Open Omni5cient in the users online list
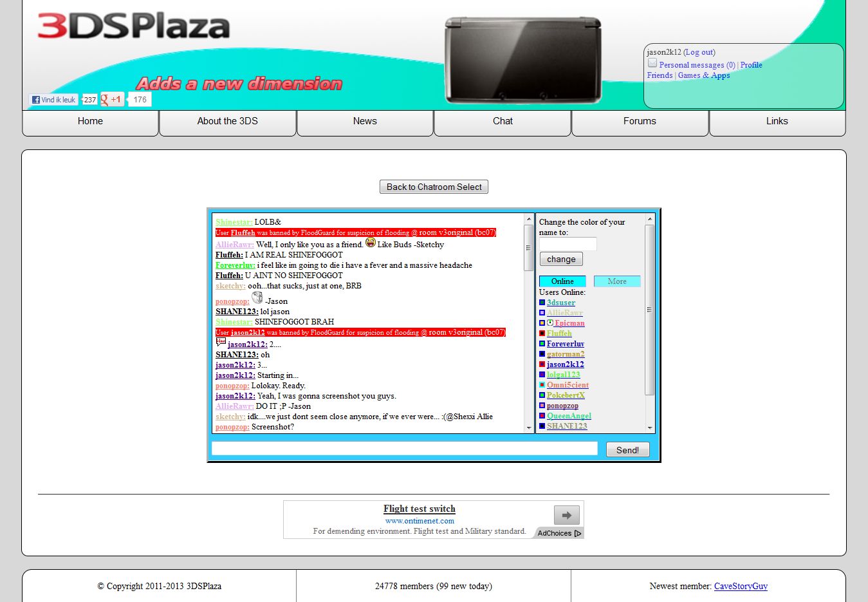Screen dimensions: 868x602 click(x=568, y=385)
